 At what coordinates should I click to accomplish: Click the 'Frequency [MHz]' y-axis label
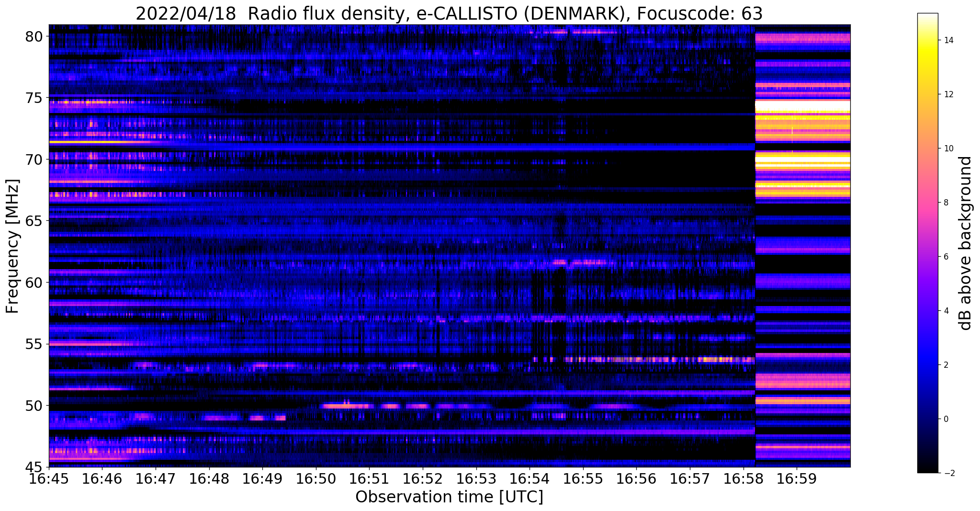[x=12, y=246]
